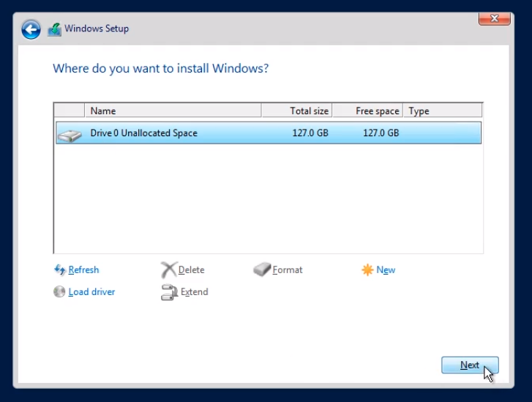This screenshot has height=402, width=532.
Task: Click the Total size column header
Action: click(x=297, y=111)
